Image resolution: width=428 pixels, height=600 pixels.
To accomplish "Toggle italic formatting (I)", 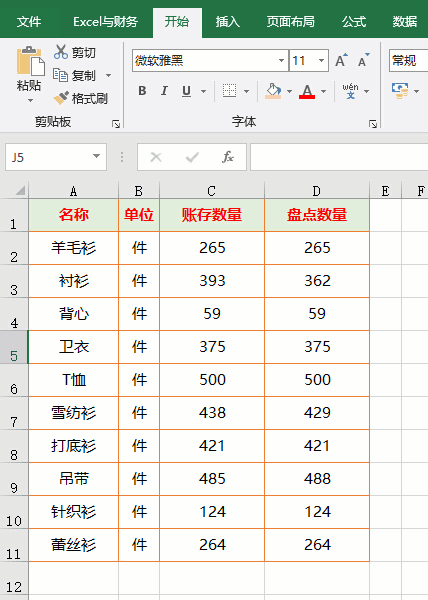I will [x=164, y=91].
